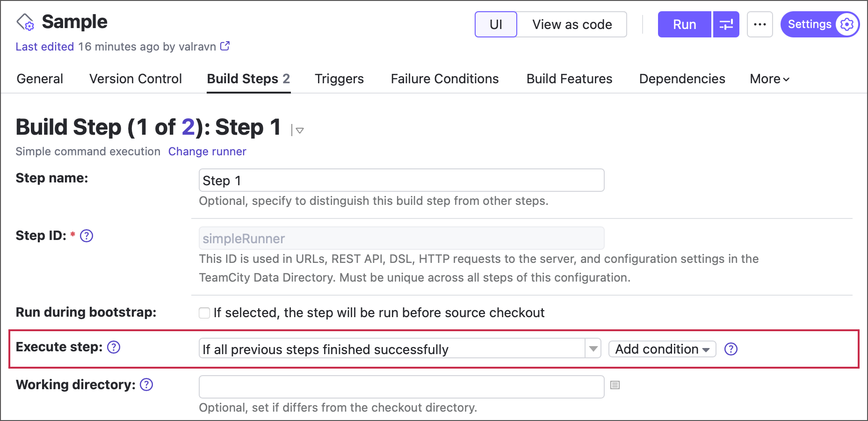This screenshot has width=868, height=421.
Task: Click the run with custom parameters icon
Action: click(726, 24)
